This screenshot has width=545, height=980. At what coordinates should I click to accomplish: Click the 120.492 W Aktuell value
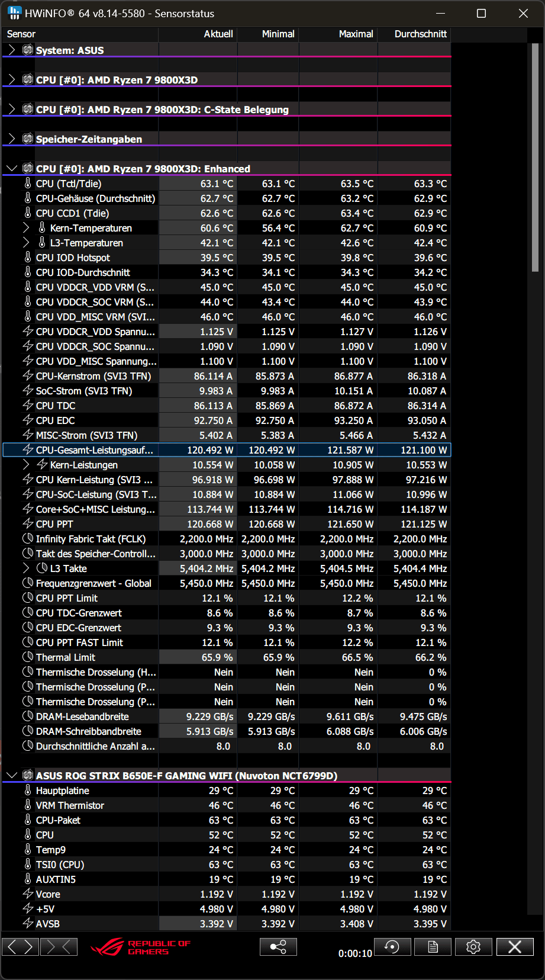(210, 450)
